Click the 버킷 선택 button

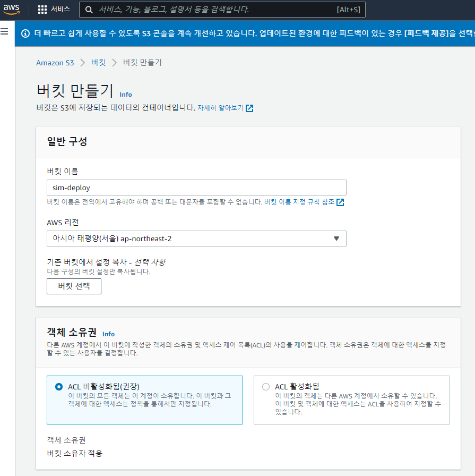click(x=74, y=286)
